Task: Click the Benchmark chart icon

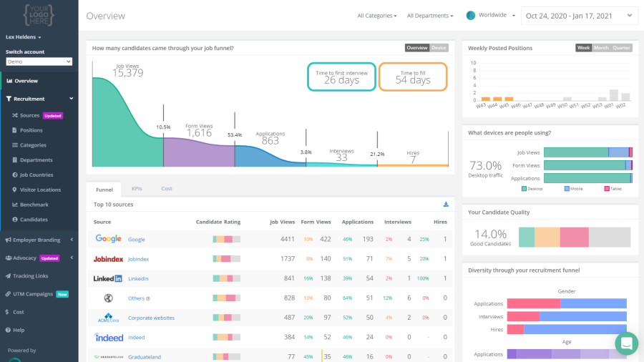Action: [15, 205]
